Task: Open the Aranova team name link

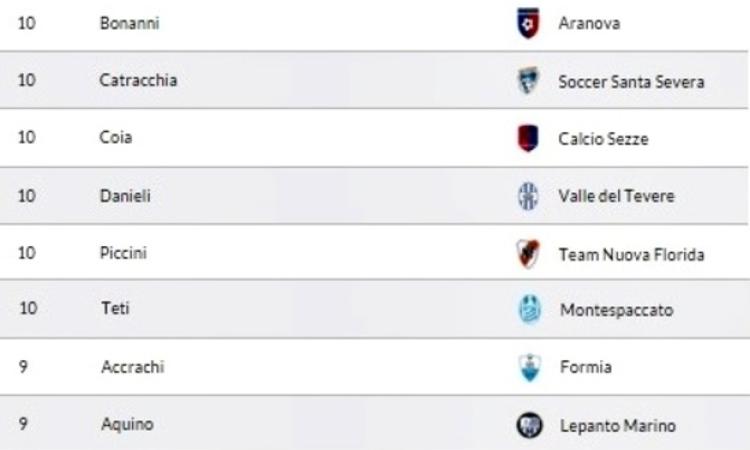Action: click(x=589, y=23)
